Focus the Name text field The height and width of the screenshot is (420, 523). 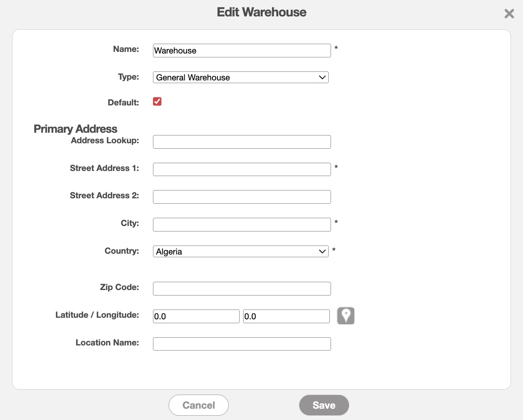pos(242,51)
